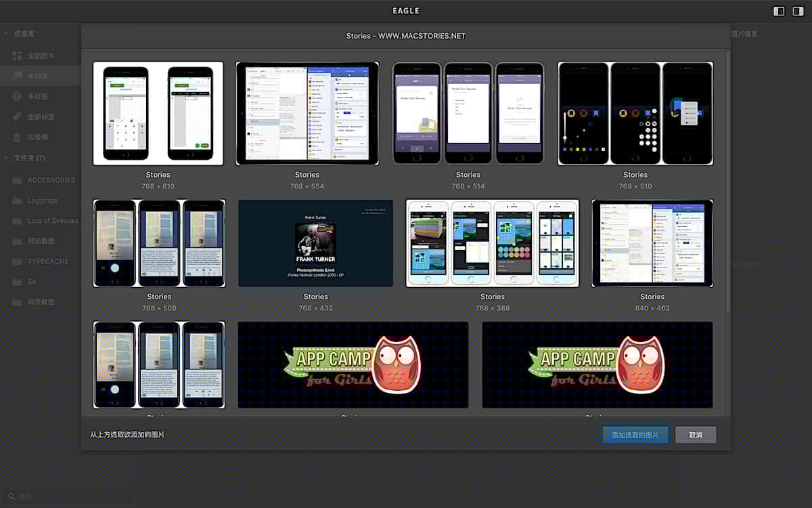Select the iPad thumbnail above 768 × 554
Image resolution: width=812 pixels, height=508 pixels.
coord(307,113)
